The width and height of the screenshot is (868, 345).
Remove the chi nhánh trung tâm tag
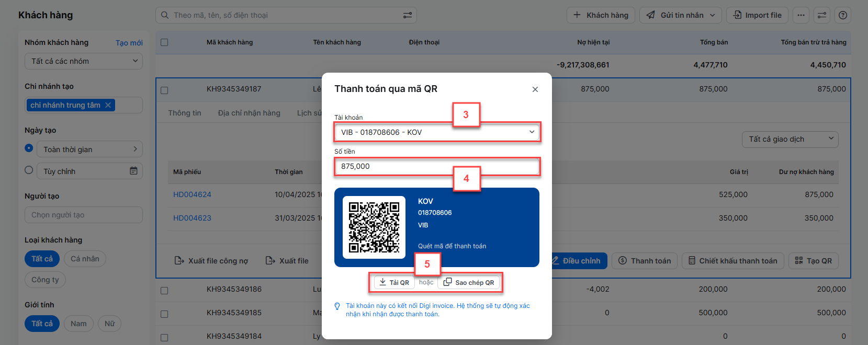[108, 105]
